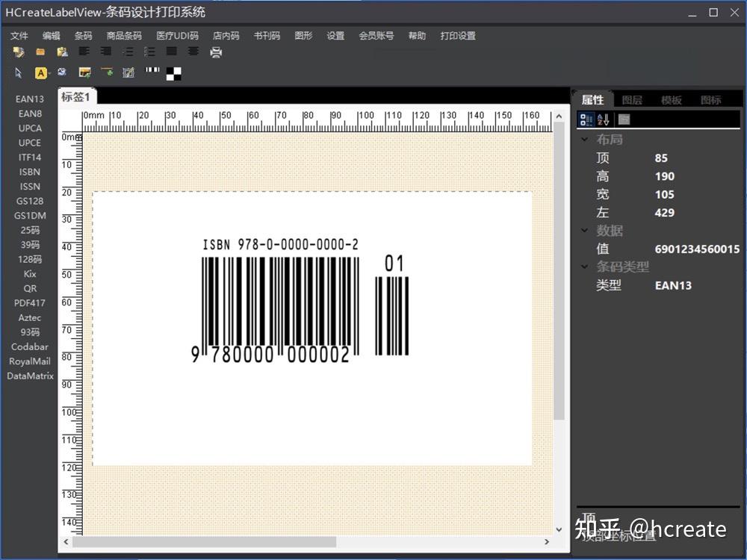The image size is (747, 560).
Task: Select QR in the barcode type list
Action: tap(29, 288)
